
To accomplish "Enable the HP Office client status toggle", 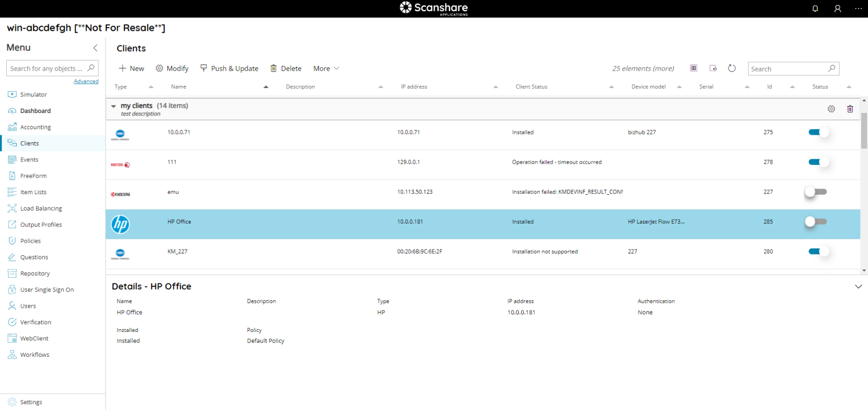I will pos(816,221).
